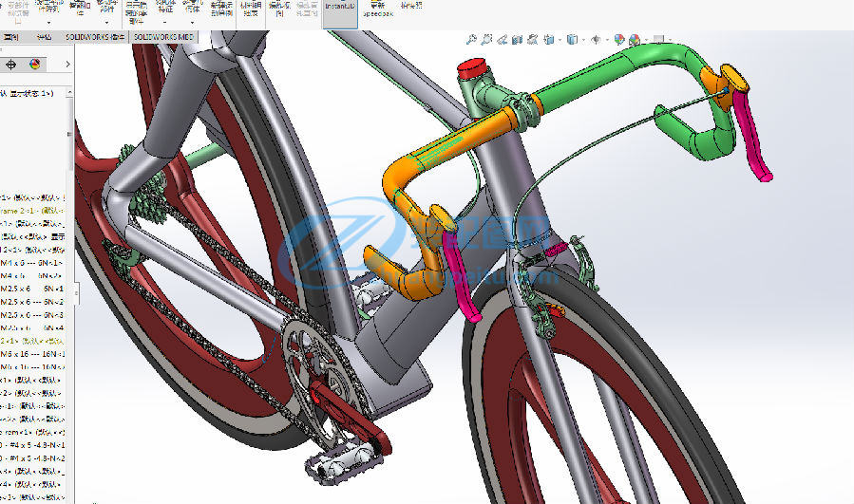Click the Reference Geometry (参考几何体) button
Screen dimensions: 854x504
point(192,7)
